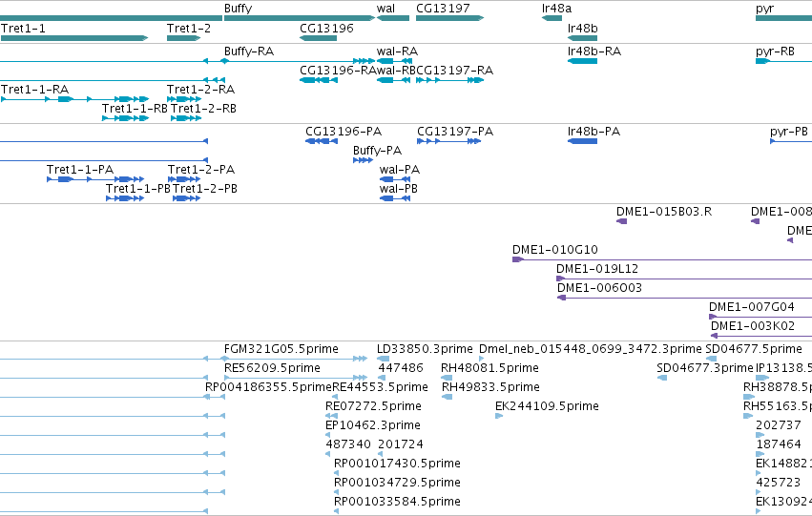Click the CG13196-RA transcript label
The width and height of the screenshot is (812, 516).
[338, 71]
